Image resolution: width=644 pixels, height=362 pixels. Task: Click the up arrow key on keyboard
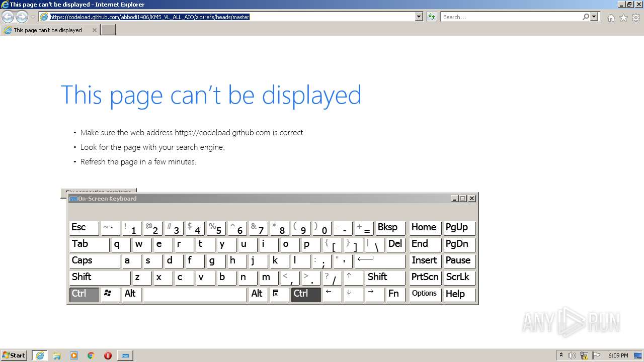coord(353,277)
